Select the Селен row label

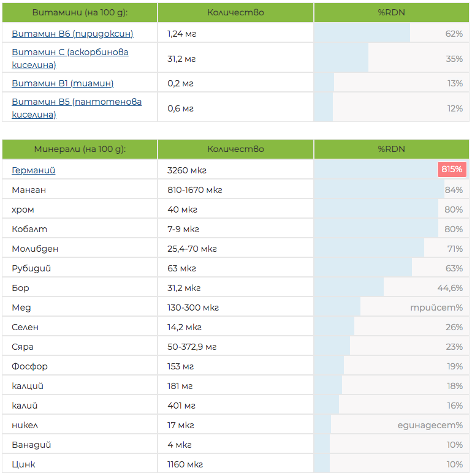[x=25, y=327]
